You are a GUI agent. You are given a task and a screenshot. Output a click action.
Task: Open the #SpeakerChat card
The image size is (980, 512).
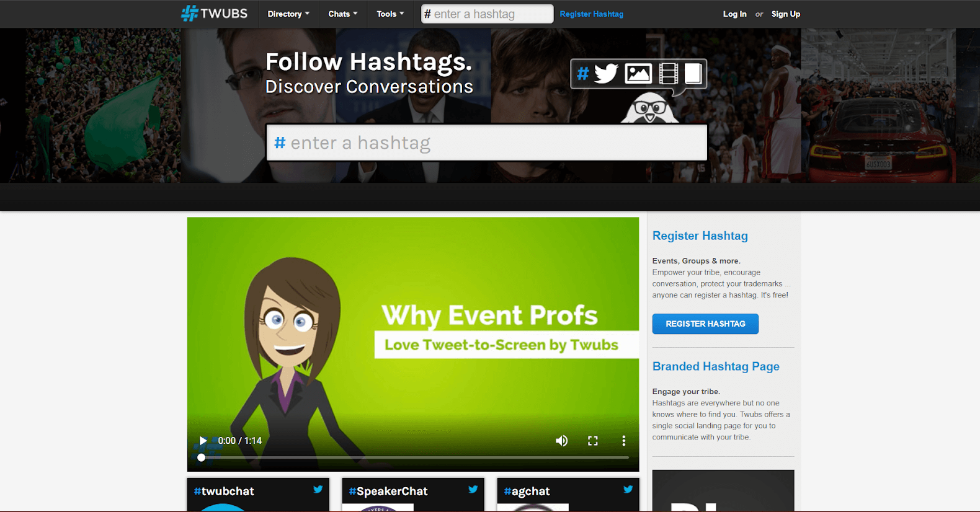click(413, 494)
